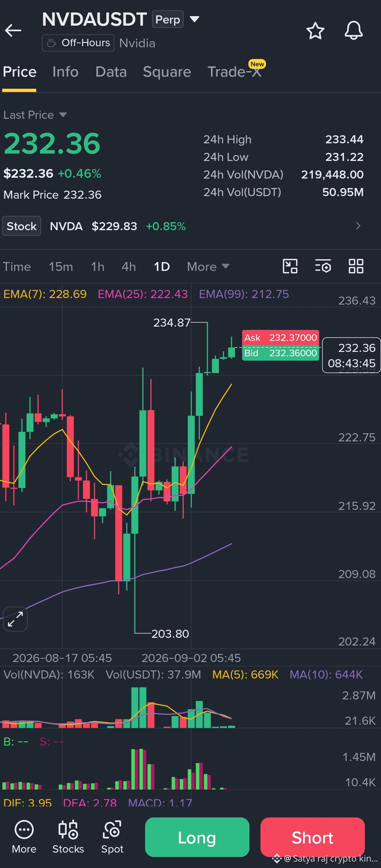Open the Square tab
The image size is (381, 868).
pos(167,72)
